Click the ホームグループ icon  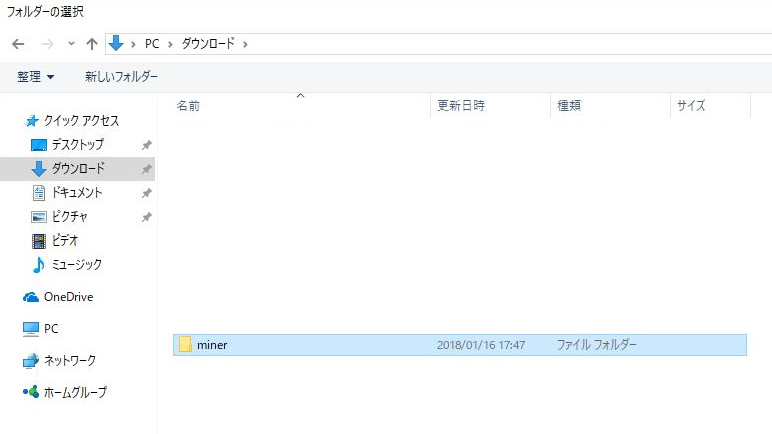pos(31,392)
